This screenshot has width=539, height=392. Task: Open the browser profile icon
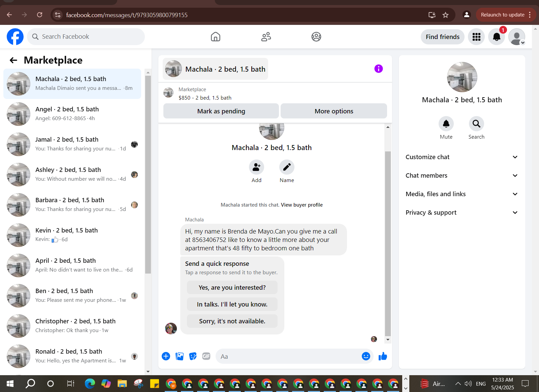(467, 15)
